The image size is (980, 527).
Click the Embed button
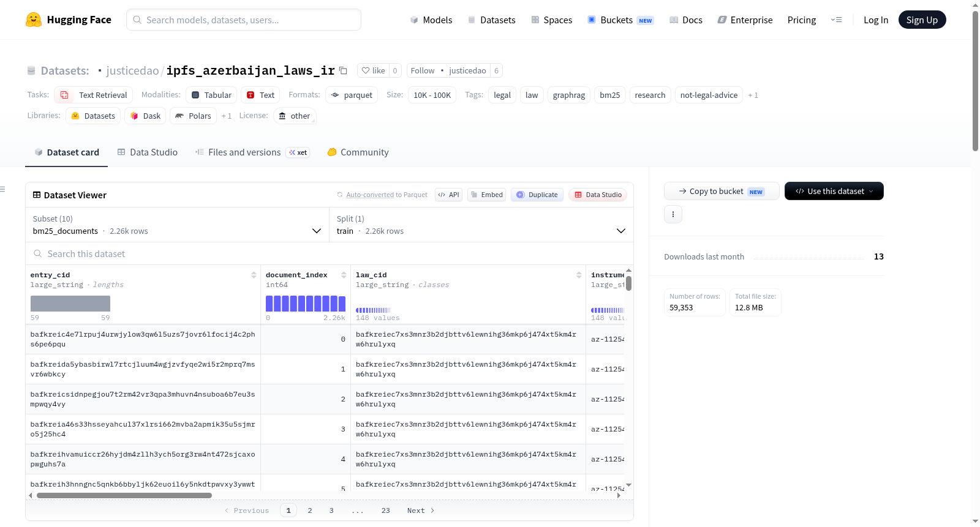487,195
